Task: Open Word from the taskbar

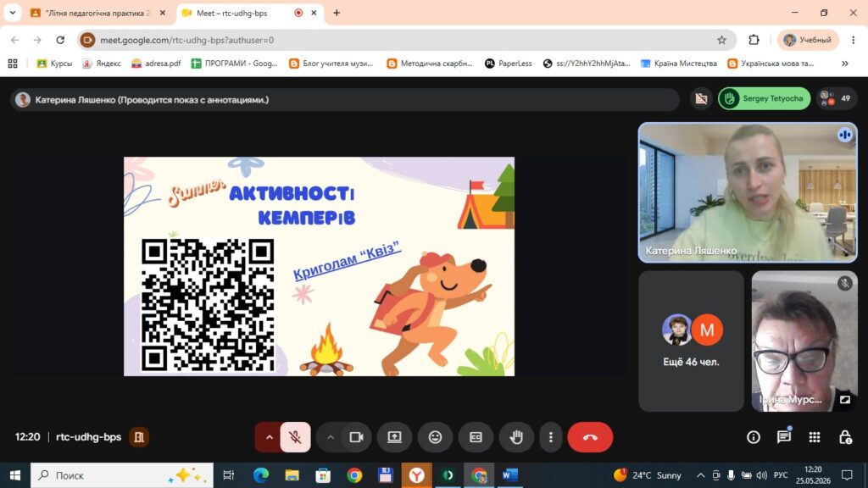Action: (509, 475)
